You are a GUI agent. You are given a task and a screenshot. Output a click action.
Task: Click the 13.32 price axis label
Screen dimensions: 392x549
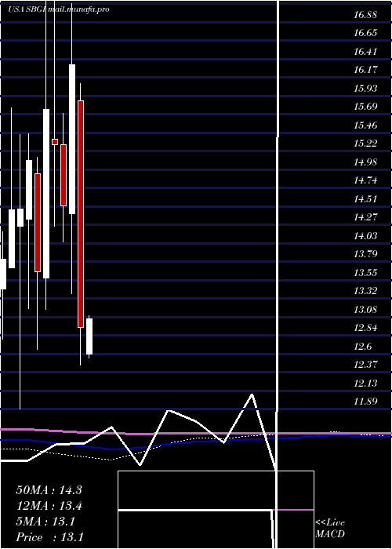click(x=365, y=291)
